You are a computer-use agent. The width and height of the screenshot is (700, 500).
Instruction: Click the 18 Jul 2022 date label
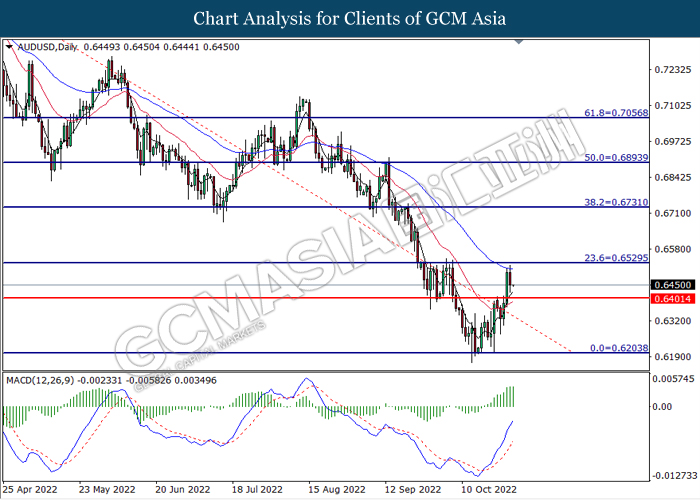point(258,490)
